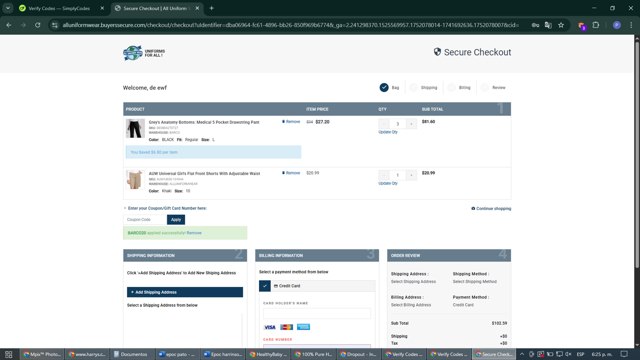The height and width of the screenshot is (360, 640).
Task: Switch to www.harrys.c taskbar window
Action: (x=87, y=354)
